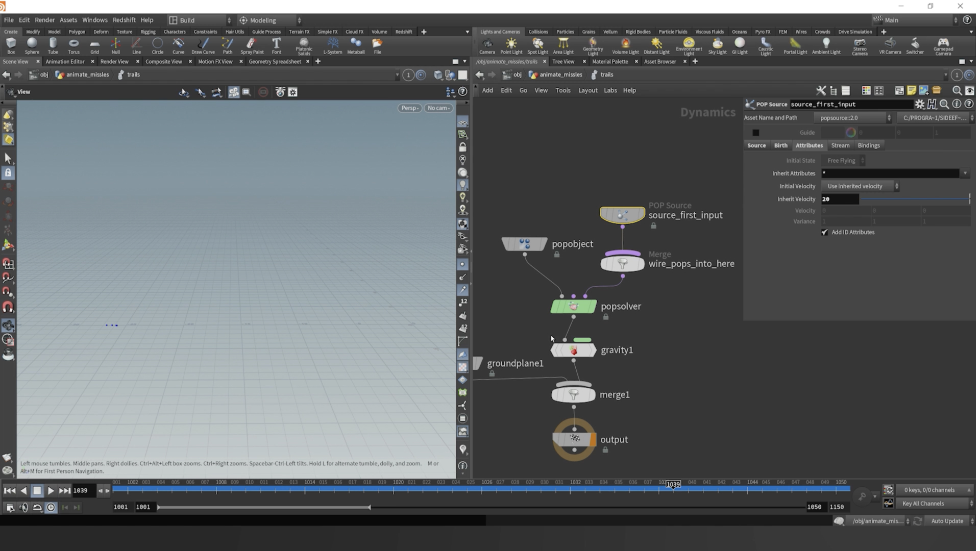980x551 pixels.
Task: Open the popsource::2.0 asset name dropdown
Action: [853, 118]
